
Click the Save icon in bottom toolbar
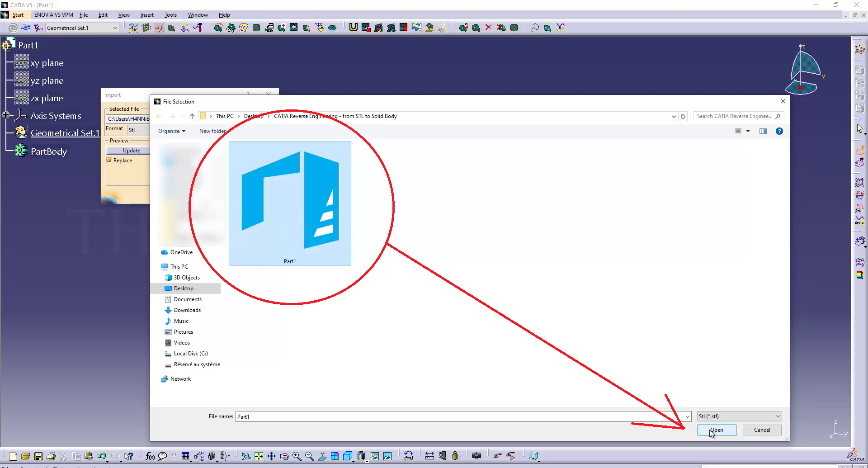[38, 456]
